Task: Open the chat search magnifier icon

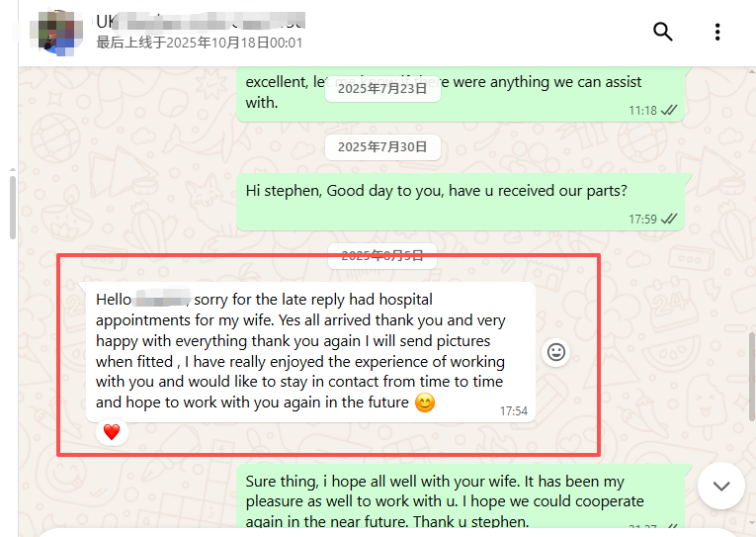Action: click(x=663, y=32)
